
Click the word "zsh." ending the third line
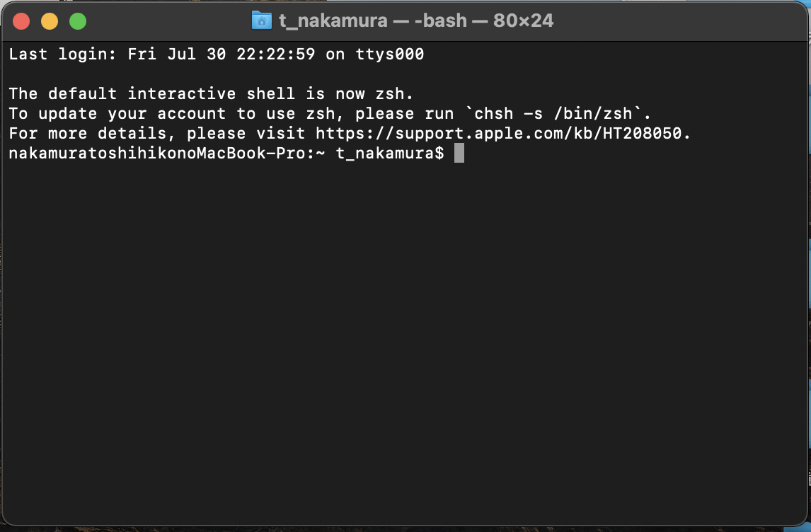click(394, 94)
